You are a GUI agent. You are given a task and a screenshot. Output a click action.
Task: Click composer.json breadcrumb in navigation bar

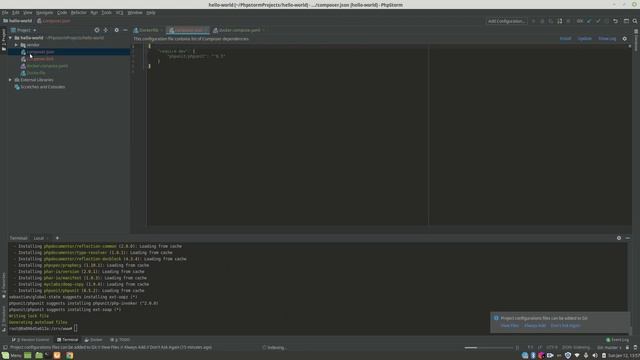tap(53, 21)
